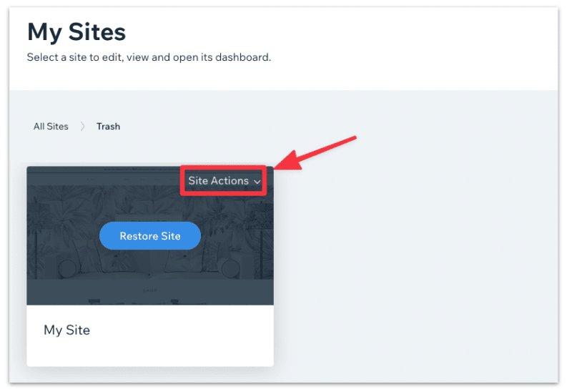Click the left product thumbnail below SHOP
The image size is (572, 392).
click(x=93, y=301)
